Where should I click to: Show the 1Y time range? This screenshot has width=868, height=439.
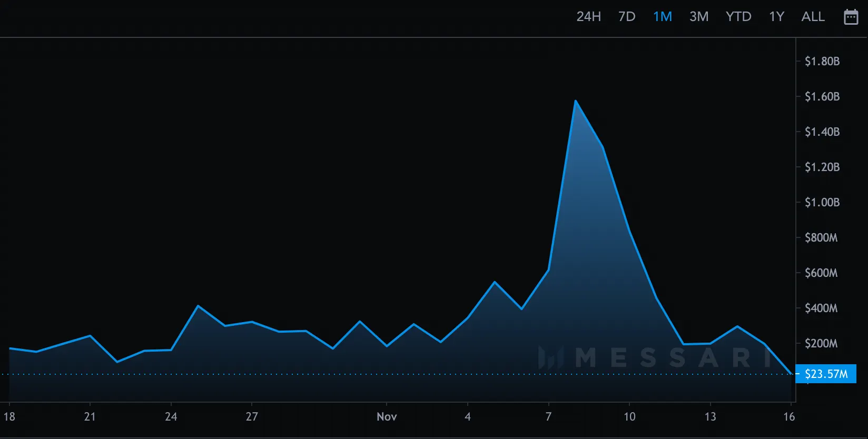776,17
